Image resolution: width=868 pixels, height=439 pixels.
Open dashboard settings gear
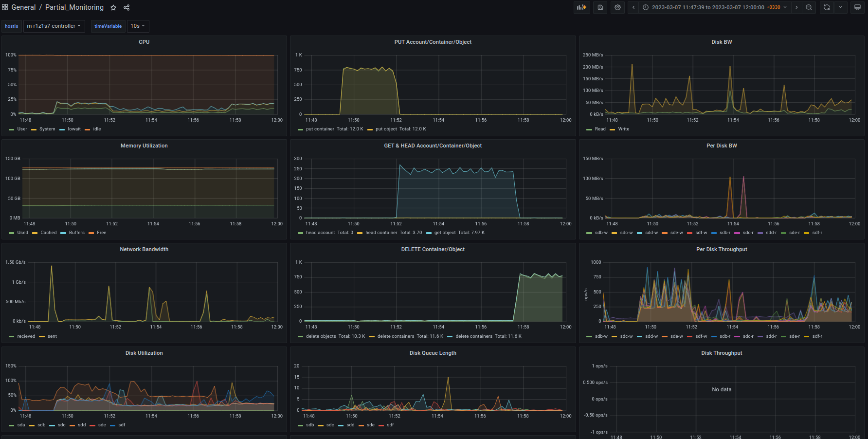coord(618,7)
